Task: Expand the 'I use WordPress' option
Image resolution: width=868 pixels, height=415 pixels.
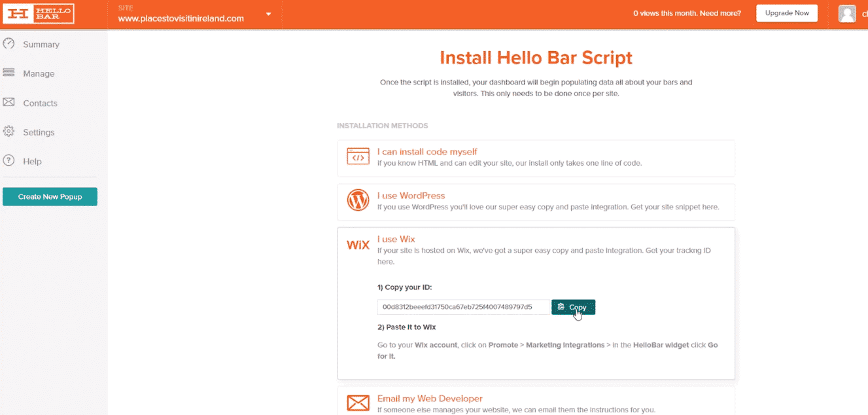Action: click(536, 202)
